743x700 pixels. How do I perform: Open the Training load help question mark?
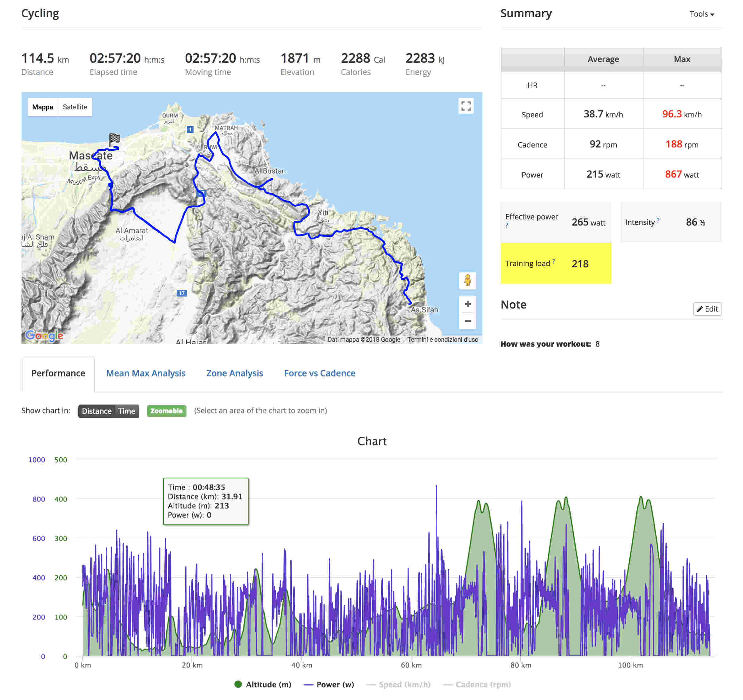553,261
